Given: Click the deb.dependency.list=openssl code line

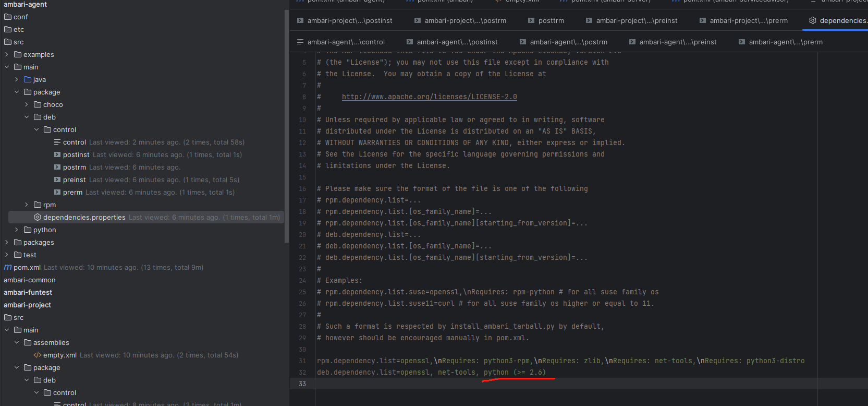Looking at the screenshot, I should 431,372.
